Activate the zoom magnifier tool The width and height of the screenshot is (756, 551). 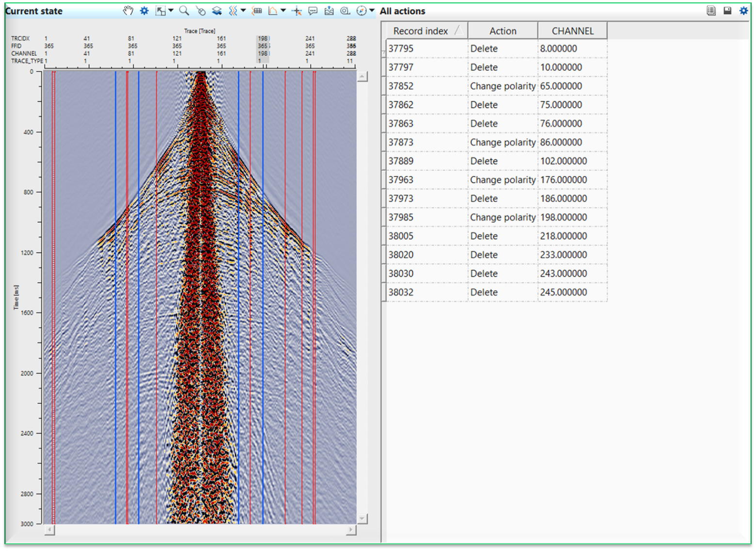pyautogui.click(x=184, y=10)
